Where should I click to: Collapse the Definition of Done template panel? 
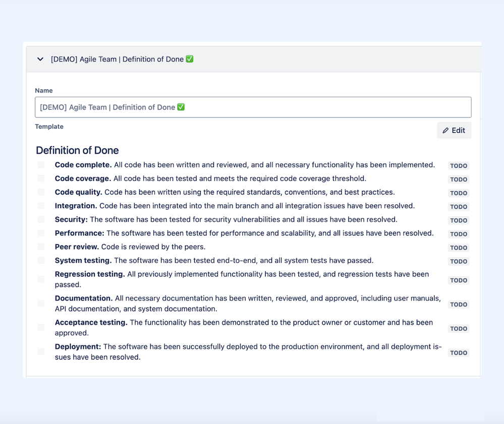[40, 59]
